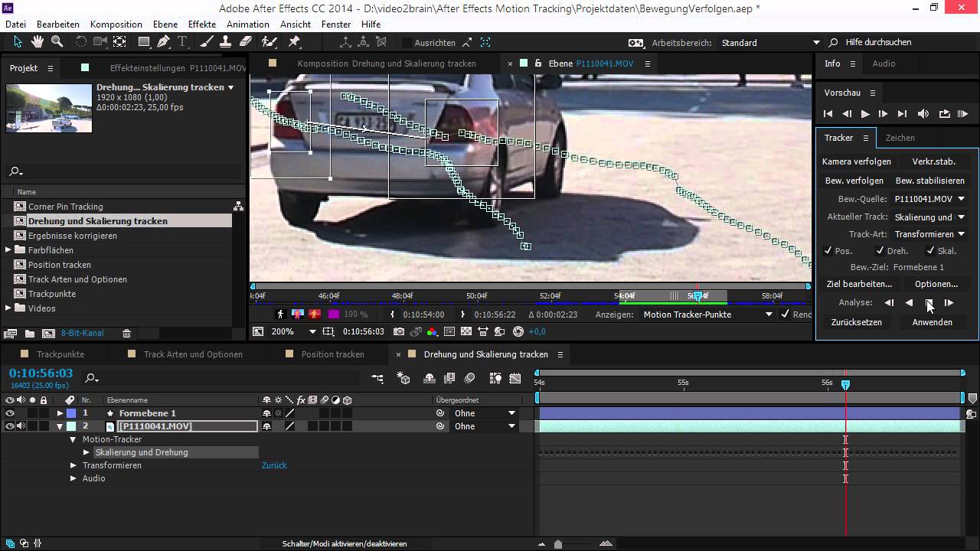980x551 pixels.
Task: Click the Formebene 1 layer color label
Action: click(x=71, y=413)
